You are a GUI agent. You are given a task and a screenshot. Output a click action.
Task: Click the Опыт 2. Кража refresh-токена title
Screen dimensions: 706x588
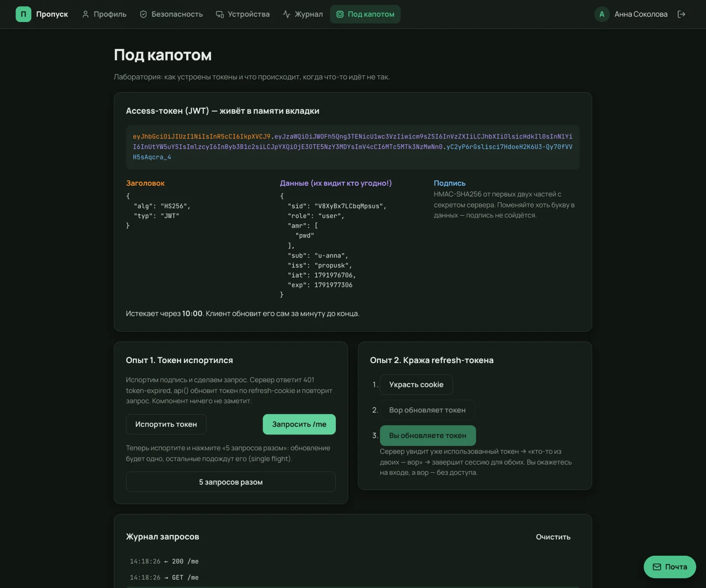click(x=432, y=360)
